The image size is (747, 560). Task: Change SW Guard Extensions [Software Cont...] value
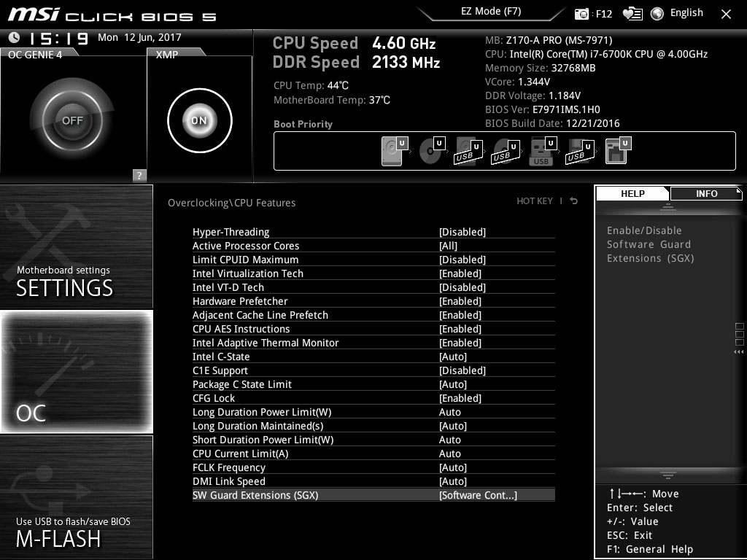[478, 495]
